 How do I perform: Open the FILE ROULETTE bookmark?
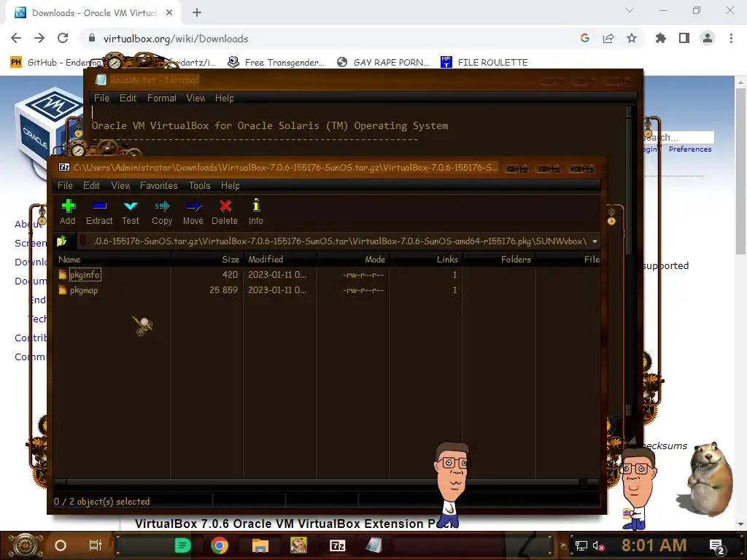(x=484, y=63)
